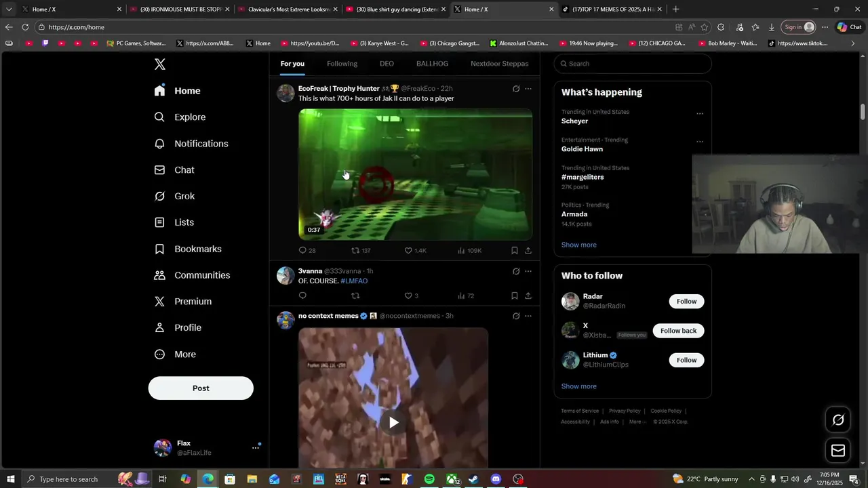Play the Jak II video in EcoFreak post
Screen dimensions: 868x488
[x=415, y=174]
